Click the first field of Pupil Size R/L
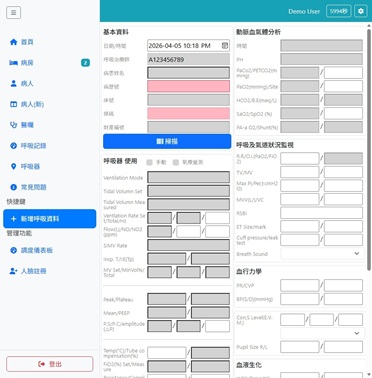Image resolution: width=372 pixels, height=378 pixels. [x=300, y=347]
